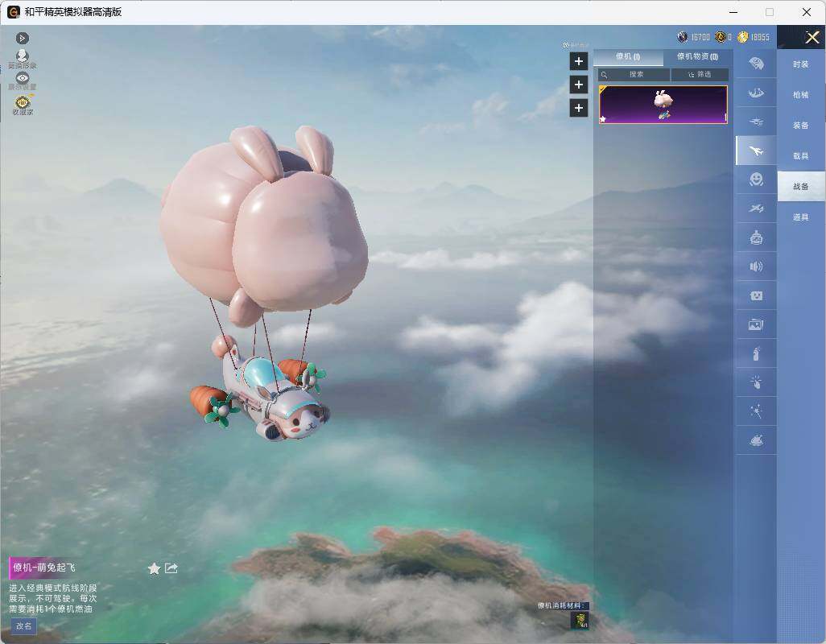Share the 僚机-萌兔起飞 wingman
Screen dimensions: 826x644
pos(171,568)
